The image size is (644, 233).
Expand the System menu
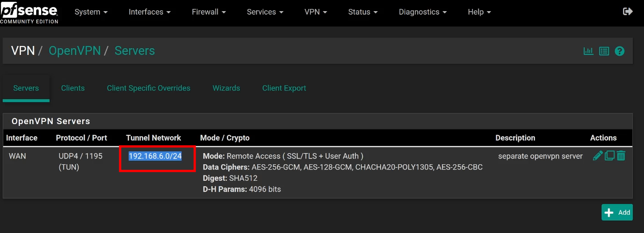[91, 12]
